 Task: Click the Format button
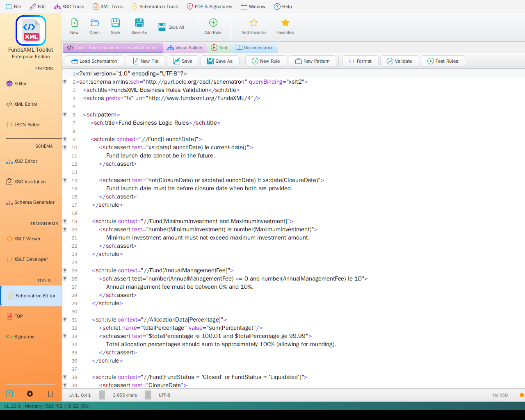tap(360, 61)
